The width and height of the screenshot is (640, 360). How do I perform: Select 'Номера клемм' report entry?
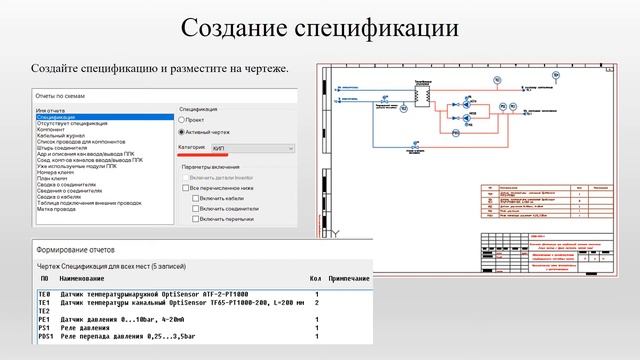(55, 172)
